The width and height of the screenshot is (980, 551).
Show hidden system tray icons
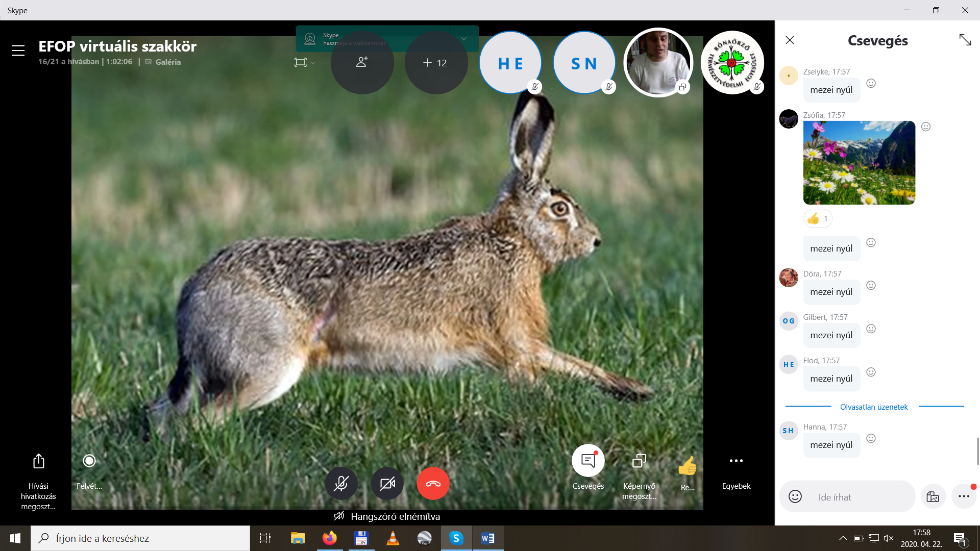[843, 538]
